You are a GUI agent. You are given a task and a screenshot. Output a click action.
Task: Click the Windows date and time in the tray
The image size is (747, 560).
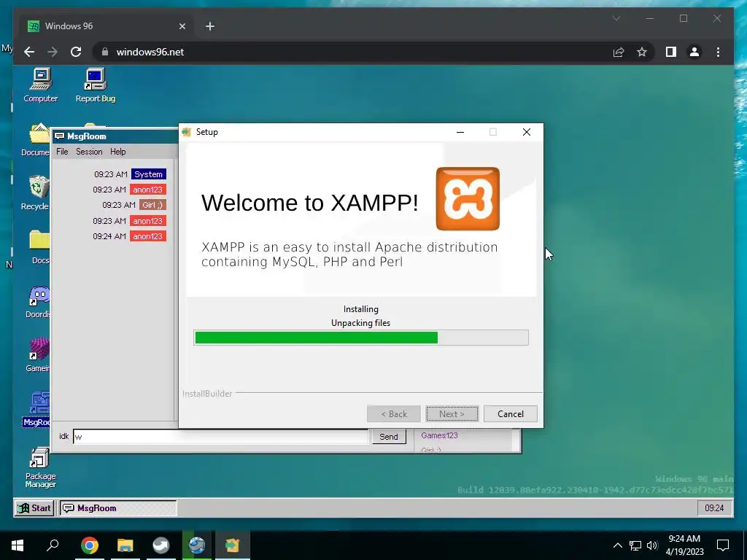point(684,545)
